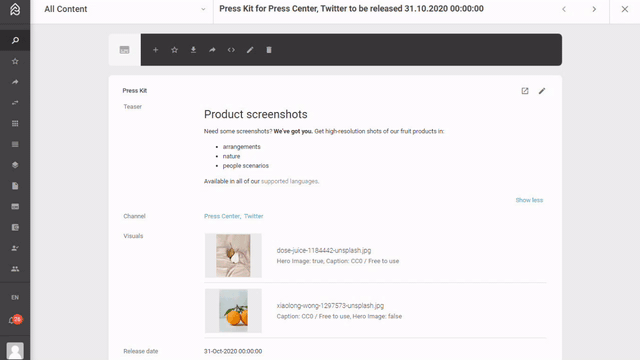
Task: Click the embed code icon in toolbar
Action: pos(231,50)
